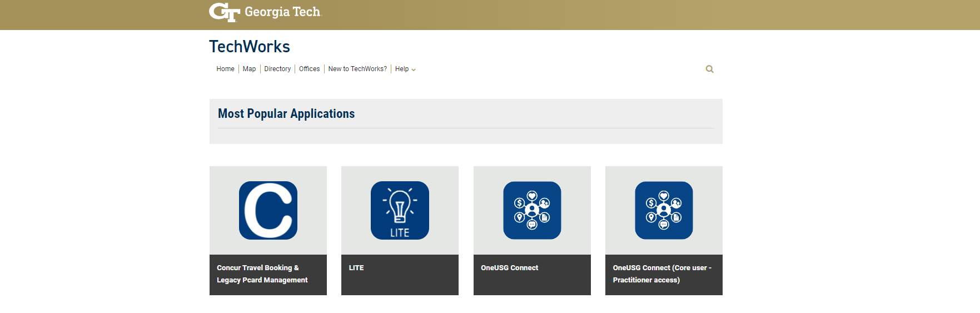Click the New to TechWorks? link
This screenshot has height=313, width=980.
tap(357, 69)
